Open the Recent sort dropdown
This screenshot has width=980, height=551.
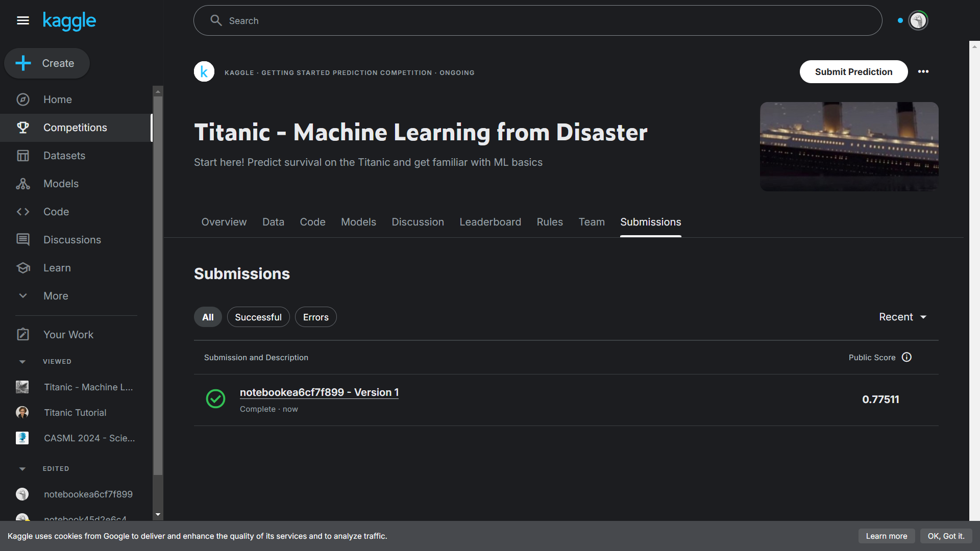tap(902, 317)
